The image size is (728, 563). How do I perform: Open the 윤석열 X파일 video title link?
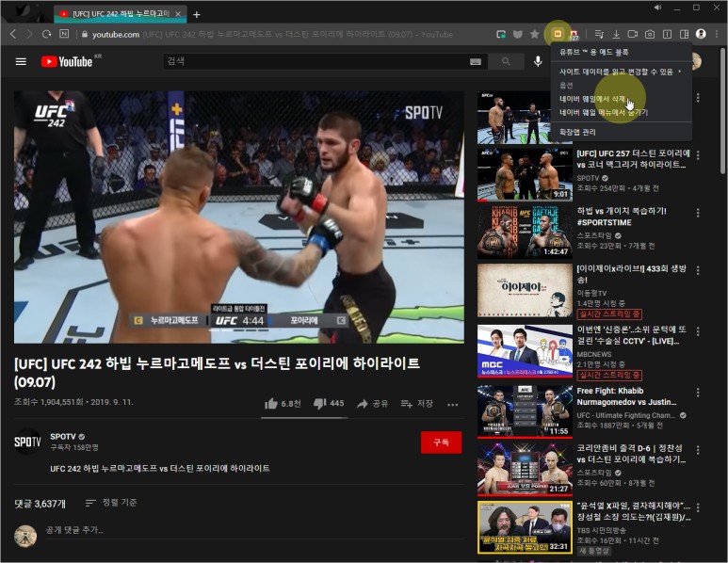point(634,511)
